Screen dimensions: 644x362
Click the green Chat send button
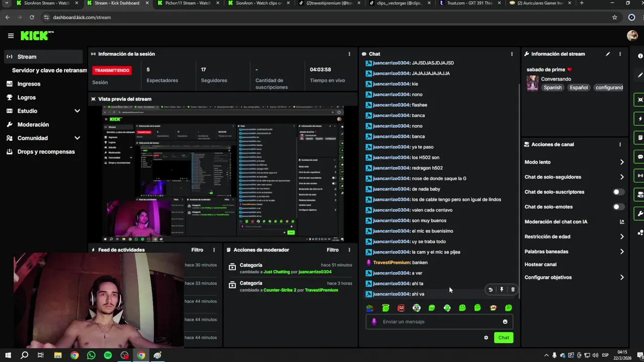point(504,338)
